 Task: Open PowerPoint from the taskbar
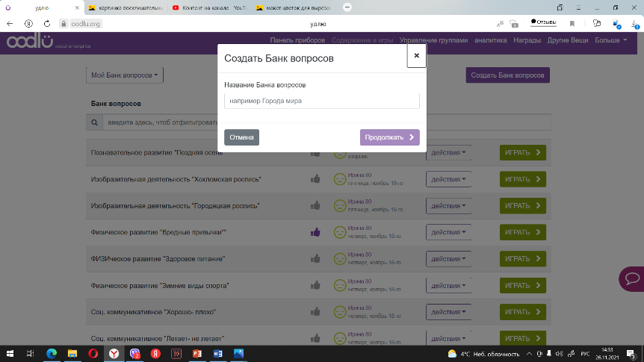coord(197,353)
